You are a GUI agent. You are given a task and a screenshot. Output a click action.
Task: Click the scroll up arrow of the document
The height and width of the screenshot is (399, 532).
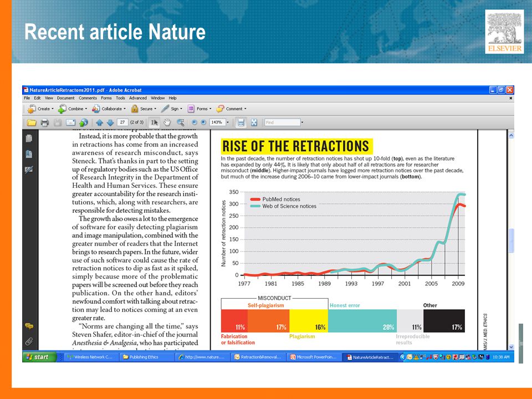point(511,135)
